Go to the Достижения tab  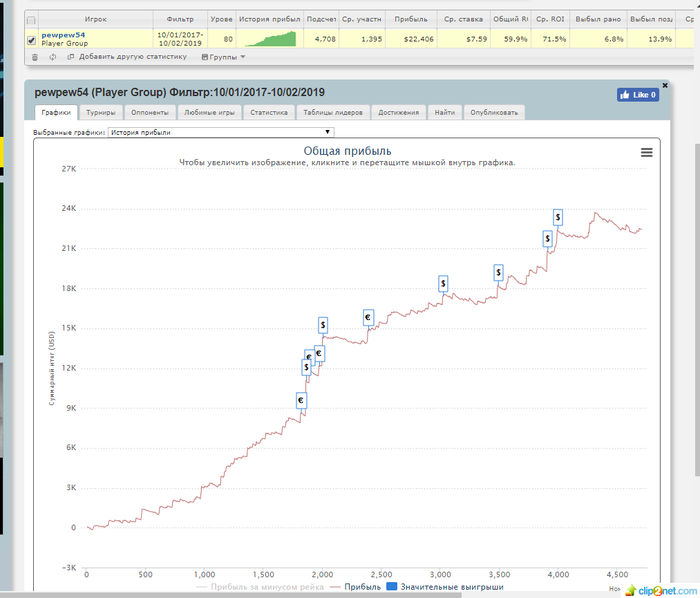click(399, 112)
